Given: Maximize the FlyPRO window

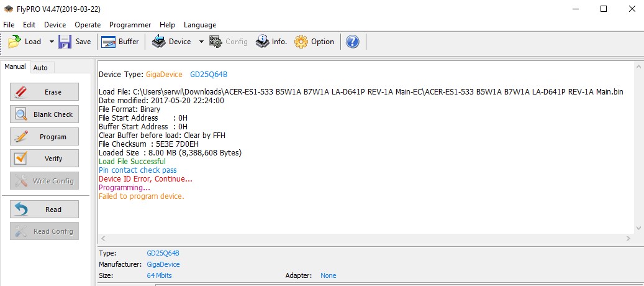Looking at the screenshot, I should [604, 9].
